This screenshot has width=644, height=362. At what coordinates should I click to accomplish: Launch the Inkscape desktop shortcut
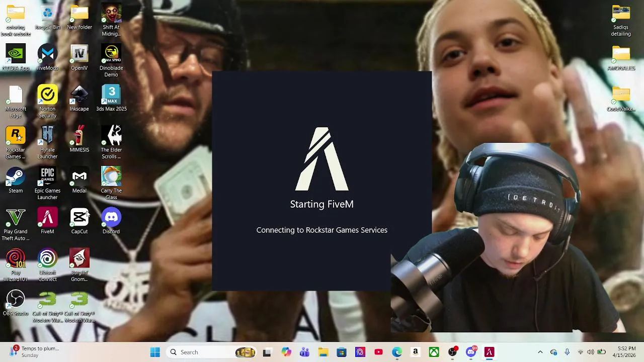point(79,99)
